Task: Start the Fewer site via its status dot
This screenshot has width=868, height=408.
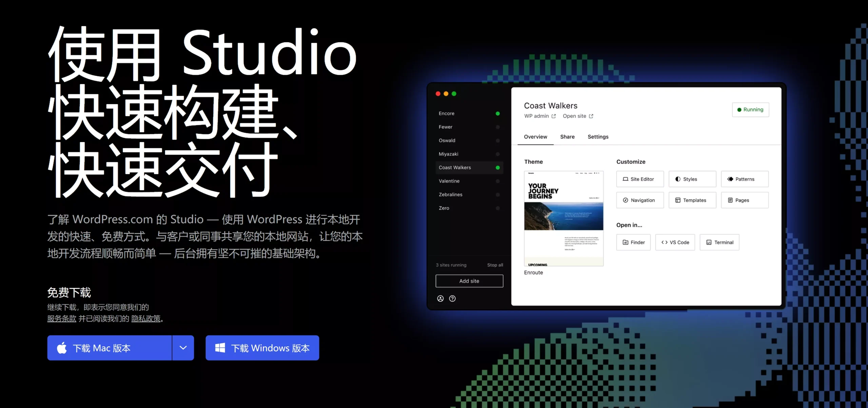Action: (497, 127)
